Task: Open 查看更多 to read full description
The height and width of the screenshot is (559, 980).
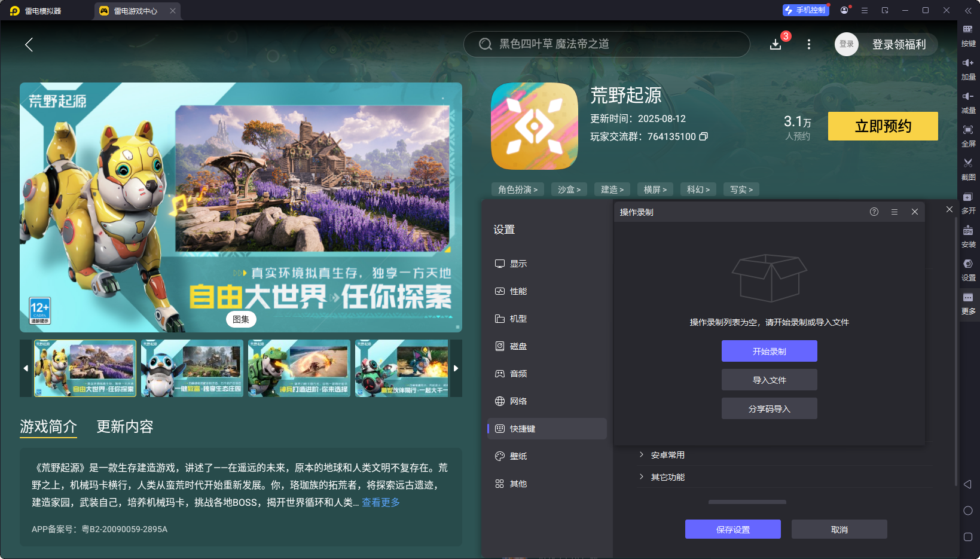Action: (x=380, y=502)
